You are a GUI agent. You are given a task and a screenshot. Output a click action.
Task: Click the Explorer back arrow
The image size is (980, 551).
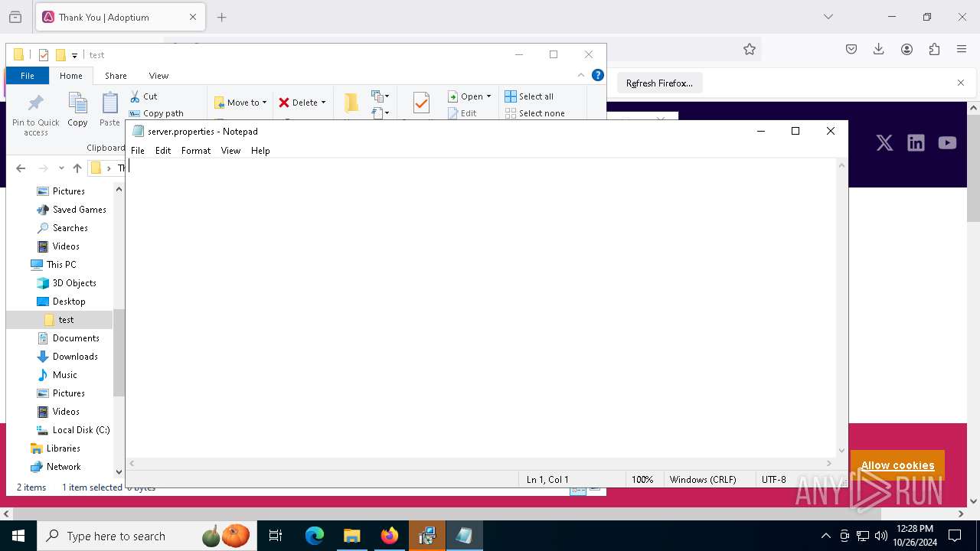[21, 168]
